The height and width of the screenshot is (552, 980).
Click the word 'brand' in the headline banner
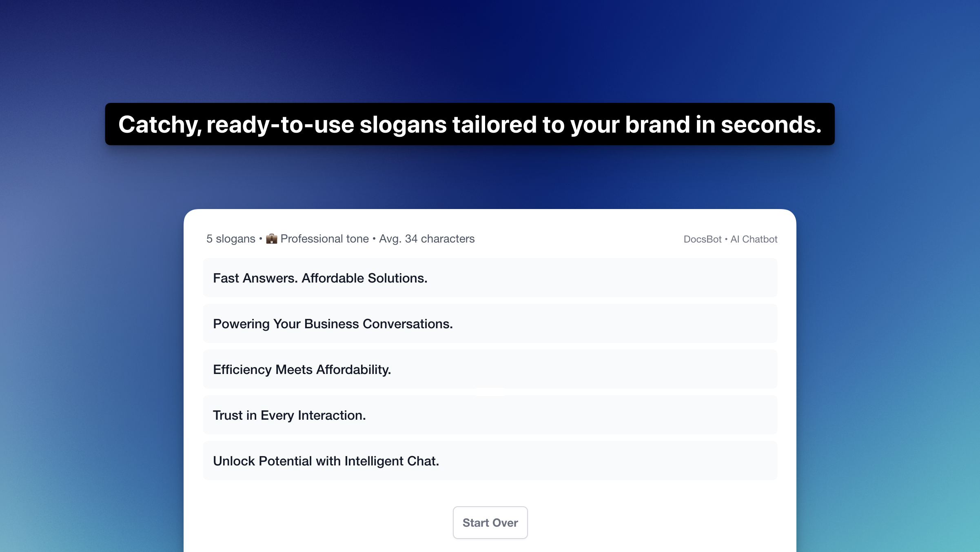[658, 125]
